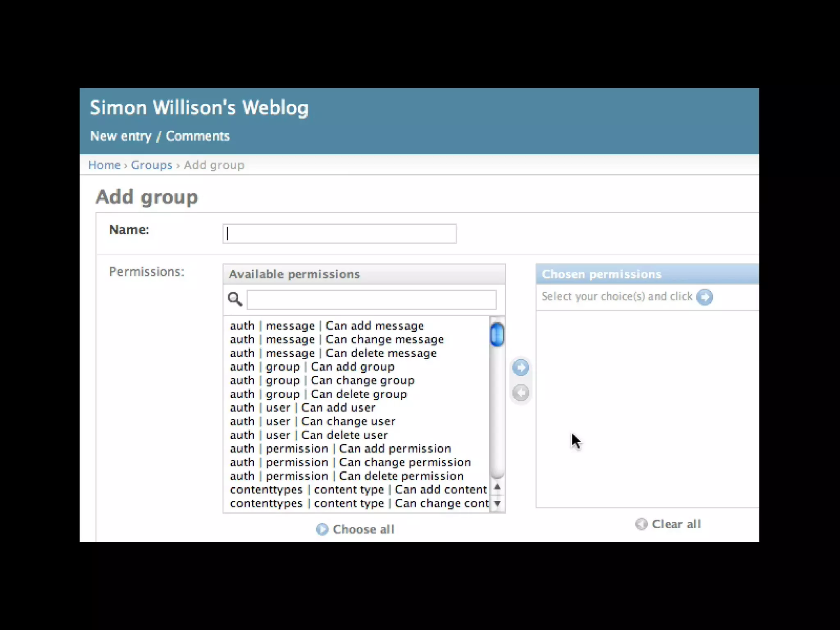Image resolution: width=840 pixels, height=630 pixels.
Task: Open the Comments header link
Action: coord(197,136)
